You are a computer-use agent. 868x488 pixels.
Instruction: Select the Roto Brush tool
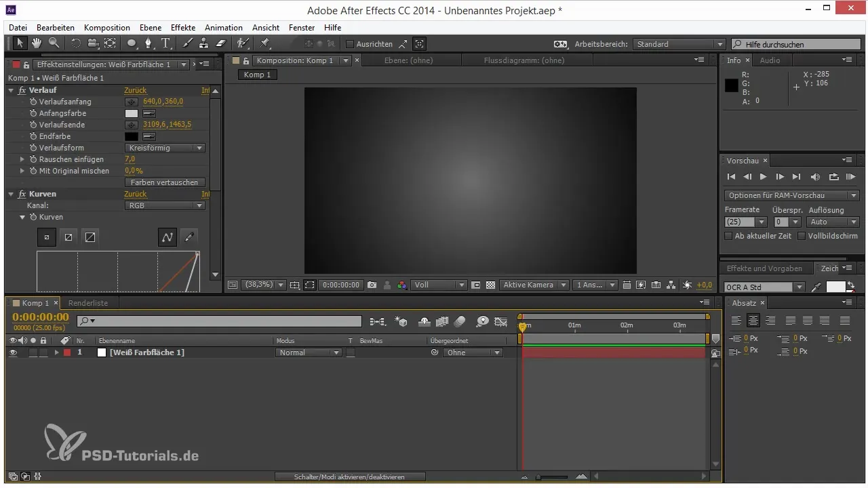tap(242, 43)
